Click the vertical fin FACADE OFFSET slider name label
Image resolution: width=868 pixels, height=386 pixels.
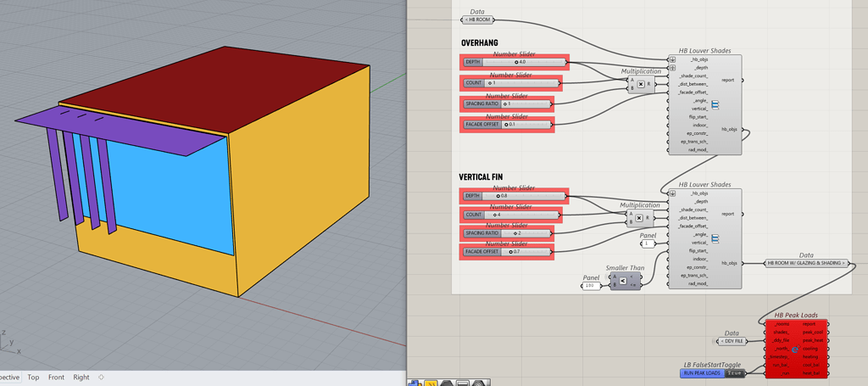pos(482,251)
